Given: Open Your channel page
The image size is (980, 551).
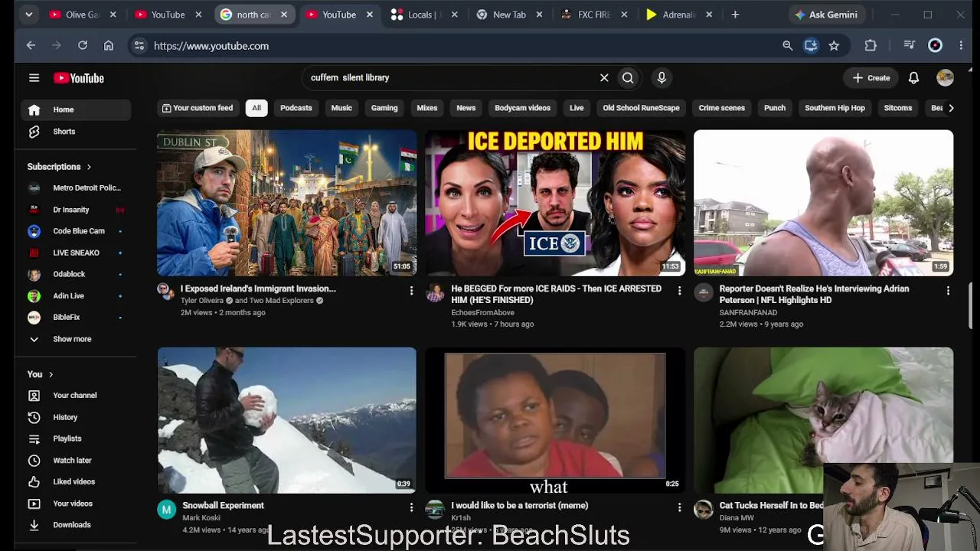Looking at the screenshot, I should [x=75, y=395].
